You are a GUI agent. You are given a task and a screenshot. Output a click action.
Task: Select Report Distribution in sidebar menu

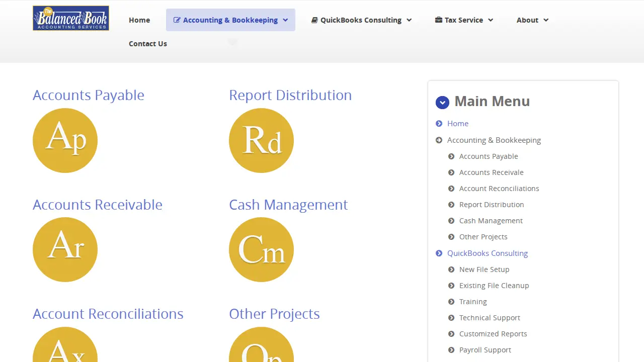(492, 205)
